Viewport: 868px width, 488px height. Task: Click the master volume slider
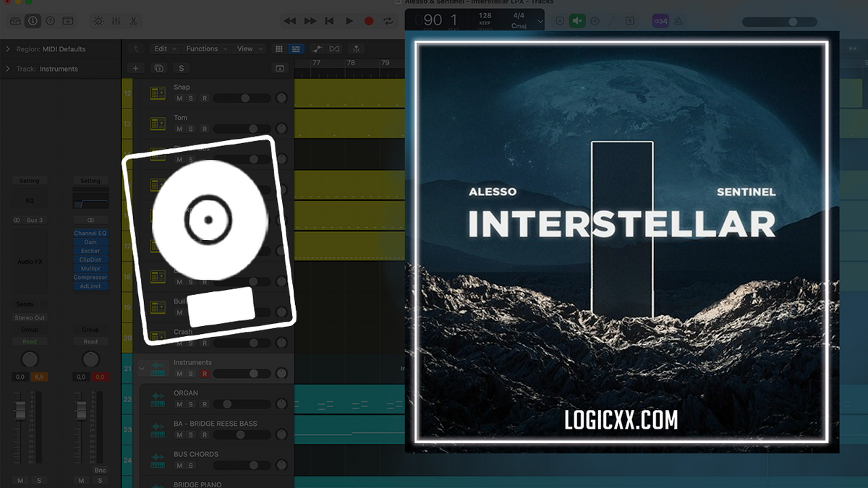pyautogui.click(x=780, y=22)
